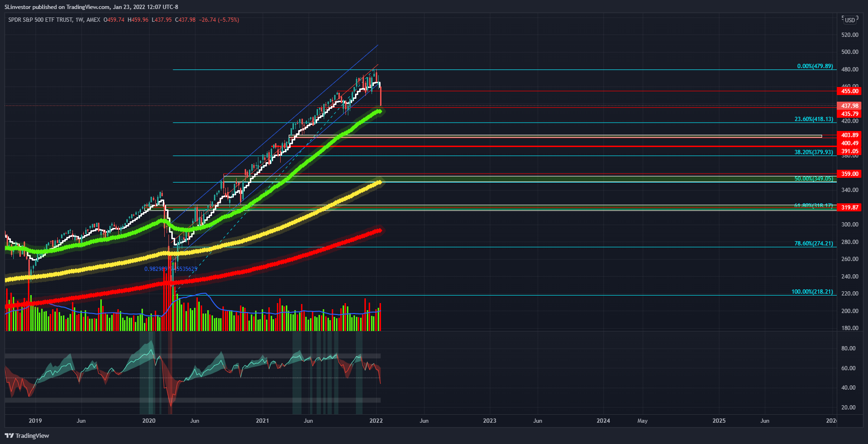
Task: Click the low value L437.95
Action: coord(161,20)
